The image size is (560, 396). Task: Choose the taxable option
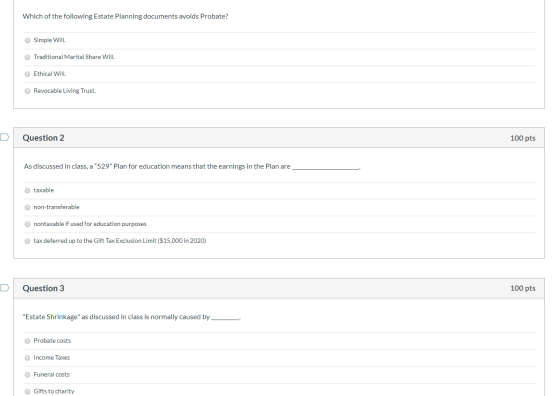pos(28,190)
